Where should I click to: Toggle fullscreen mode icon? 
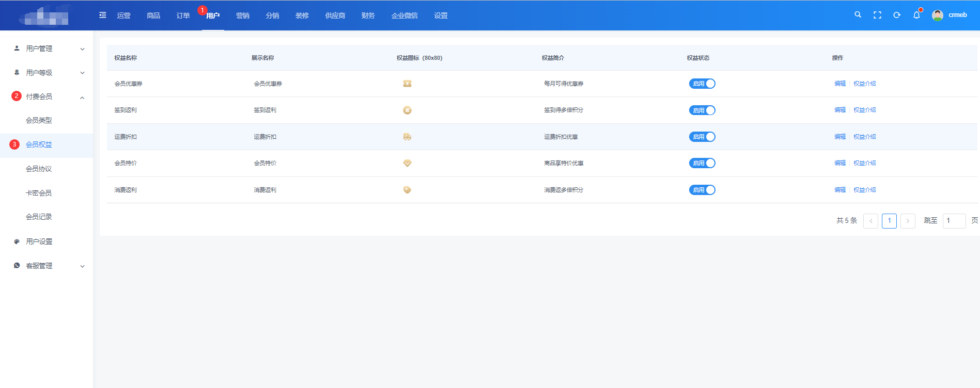pyautogui.click(x=877, y=15)
